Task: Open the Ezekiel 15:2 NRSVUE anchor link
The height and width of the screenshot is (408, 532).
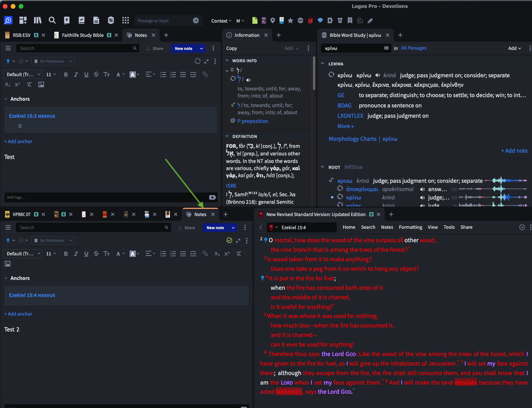Action: (32, 116)
